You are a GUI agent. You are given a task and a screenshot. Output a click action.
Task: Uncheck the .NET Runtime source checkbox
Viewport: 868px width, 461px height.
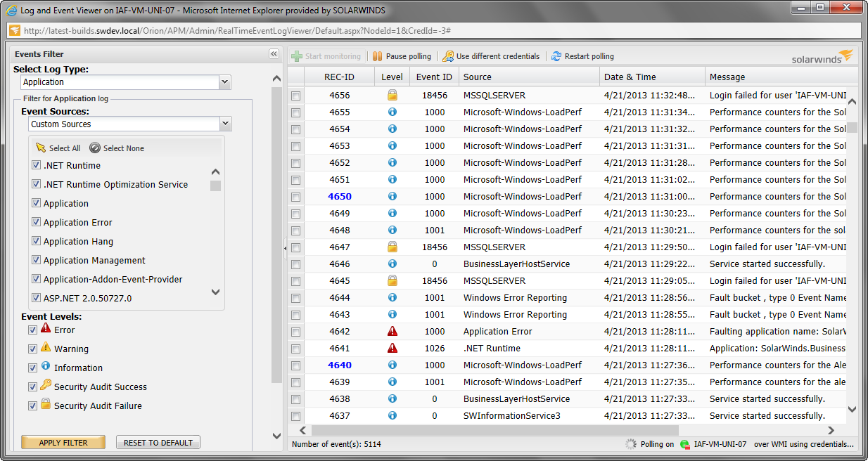click(x=37, y=165)
